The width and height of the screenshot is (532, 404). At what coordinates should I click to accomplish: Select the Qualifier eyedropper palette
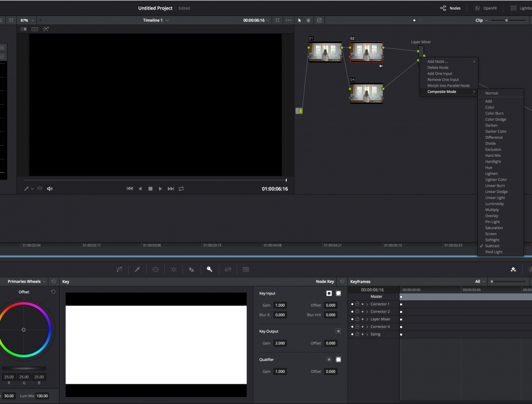click(x=137, y=270)
